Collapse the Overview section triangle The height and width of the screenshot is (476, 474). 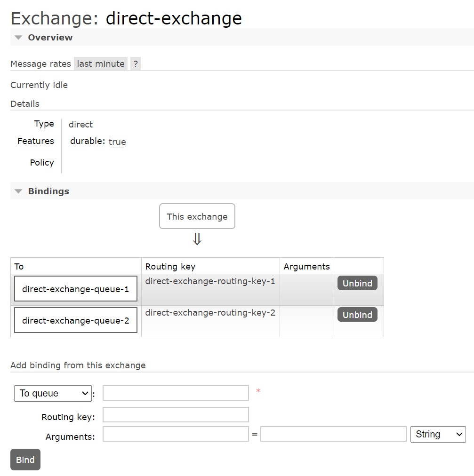point(18,38)
